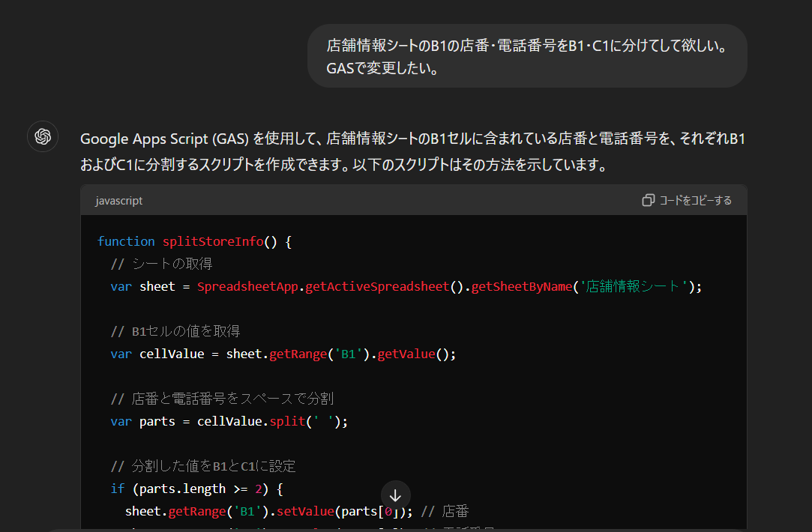Click the assistant paragraph starting 'Google Apps Script (GAS)'
Screen dimensions: 812x532
[412, 151]
